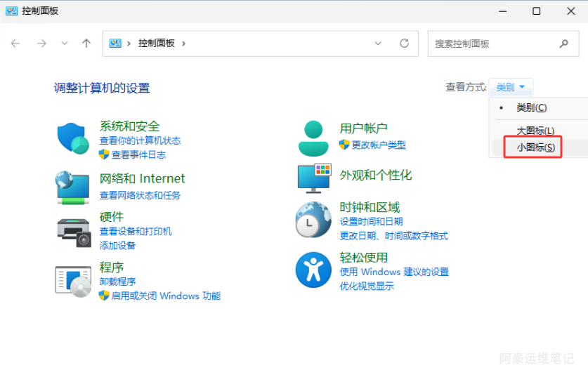The image size is (588, 377).
Task: Open Appearance and Personalization monitor icon
Action: (313, 178)
